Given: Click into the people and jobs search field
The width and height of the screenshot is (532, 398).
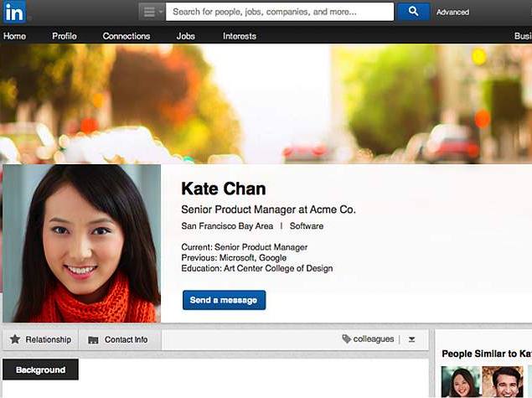Looking at the screenshot, I should click(279, 12).
